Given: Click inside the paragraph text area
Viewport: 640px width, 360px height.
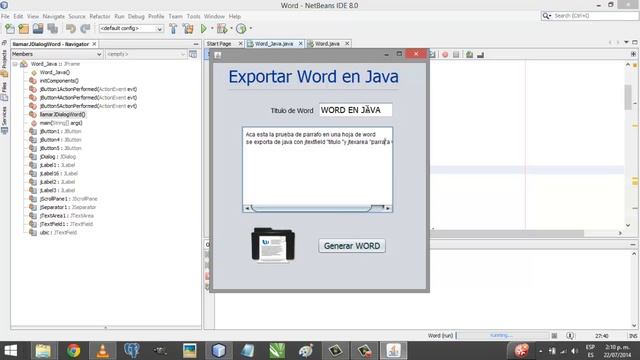Looking at the screenshot, I should click(318, 167).
